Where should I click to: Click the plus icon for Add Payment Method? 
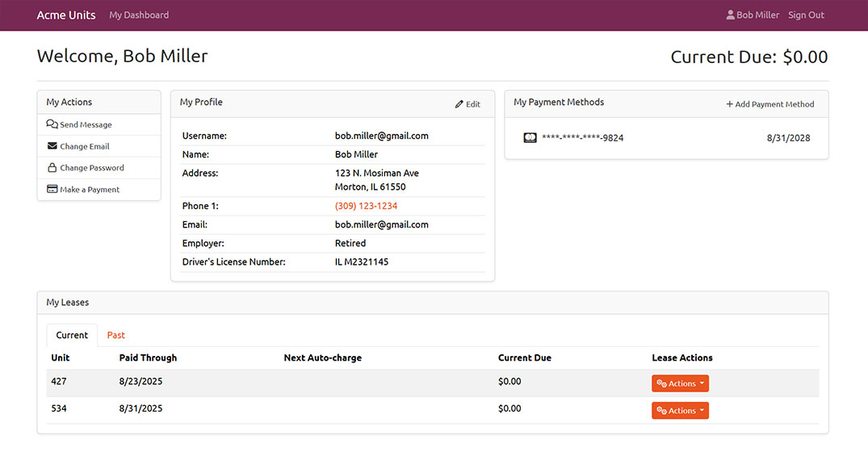(730, 104)
